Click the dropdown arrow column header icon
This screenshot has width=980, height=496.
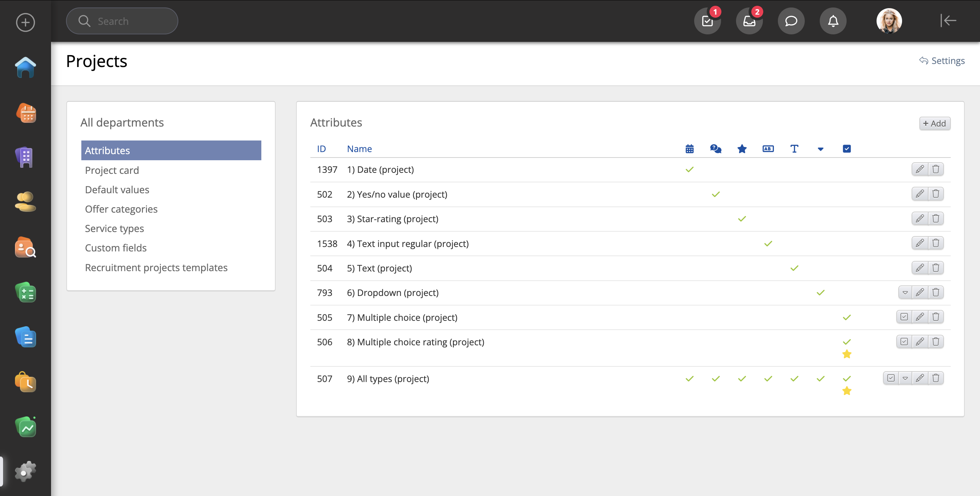(820, 149)
